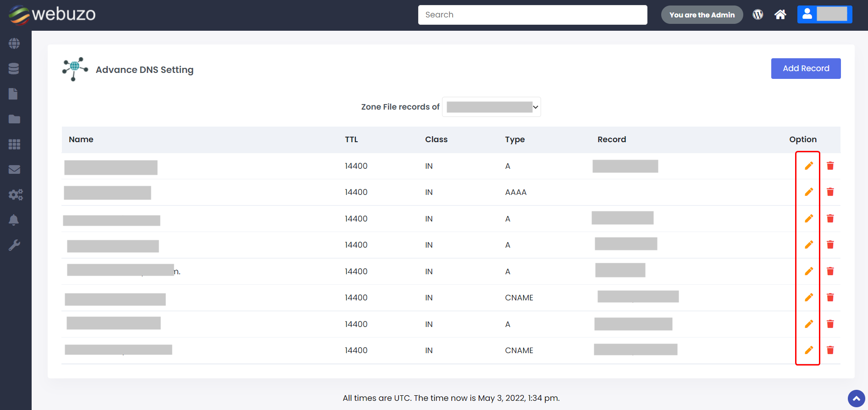
Task: Open the globe Domains sidebar icon
Action: [14, 44]
